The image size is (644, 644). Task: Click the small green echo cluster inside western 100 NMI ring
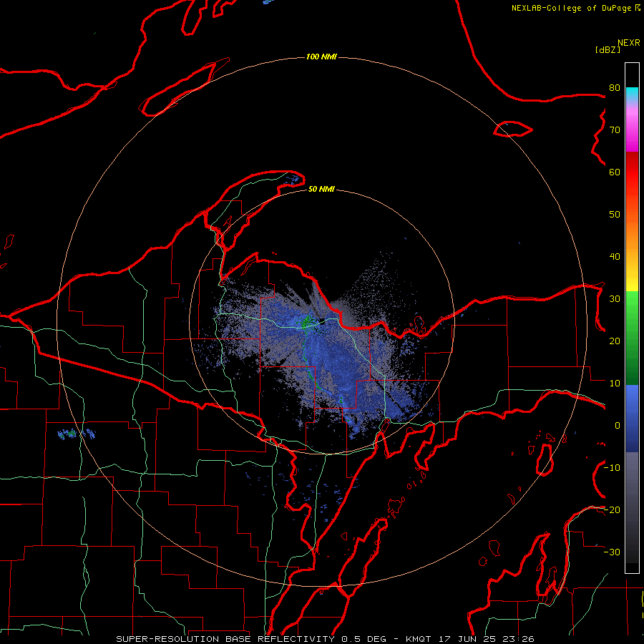[x=72, y=434]
